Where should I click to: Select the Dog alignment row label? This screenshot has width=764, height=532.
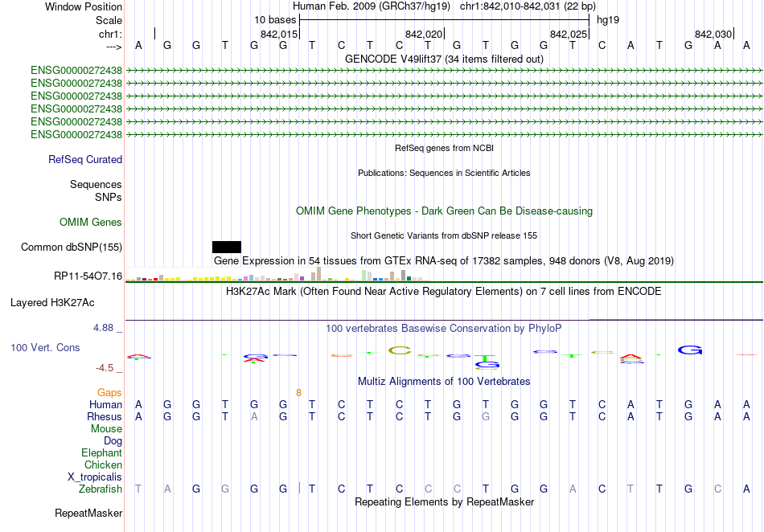click(113, 441)
